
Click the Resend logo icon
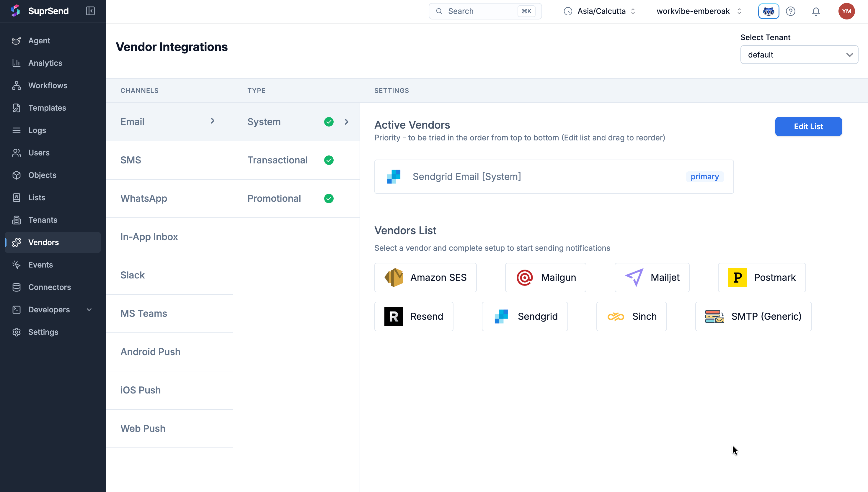tap(394, 316)
